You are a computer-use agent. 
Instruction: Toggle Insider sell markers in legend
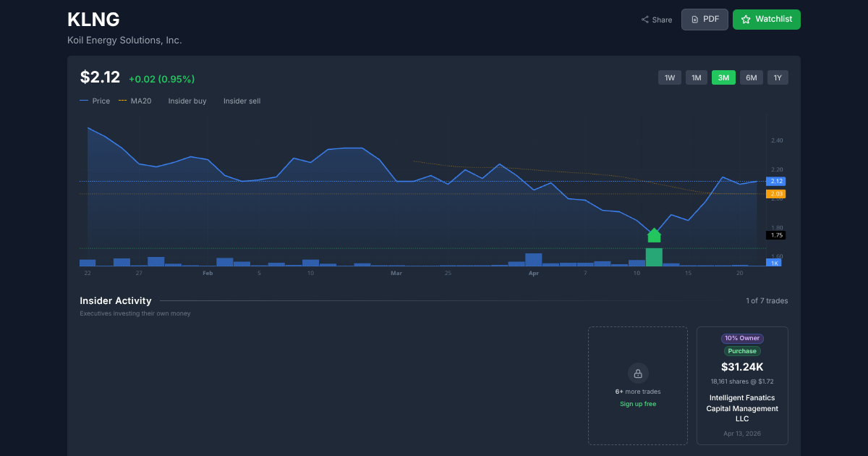tap(242, 101)
